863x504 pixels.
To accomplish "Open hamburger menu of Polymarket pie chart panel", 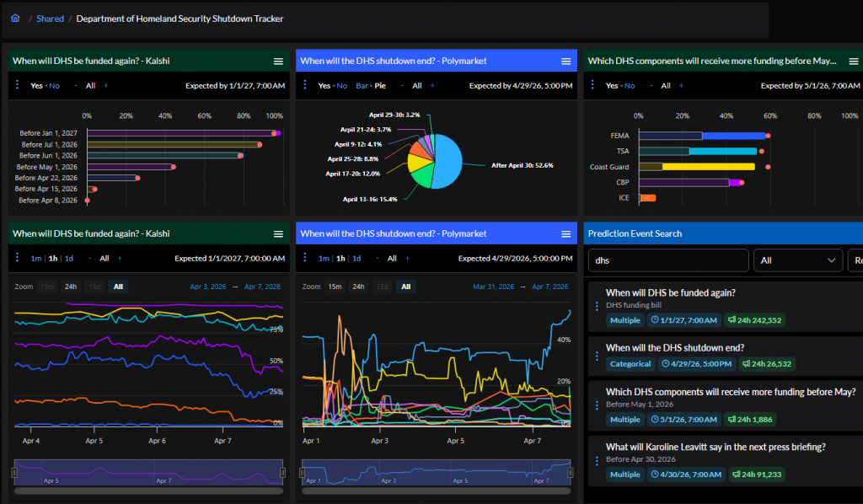I will pyautogui.click(x=566, y=62).
